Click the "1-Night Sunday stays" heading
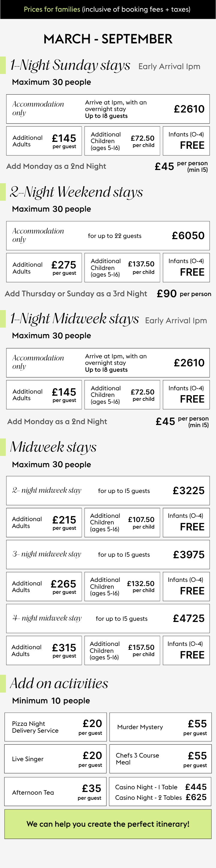 point(70,65)
